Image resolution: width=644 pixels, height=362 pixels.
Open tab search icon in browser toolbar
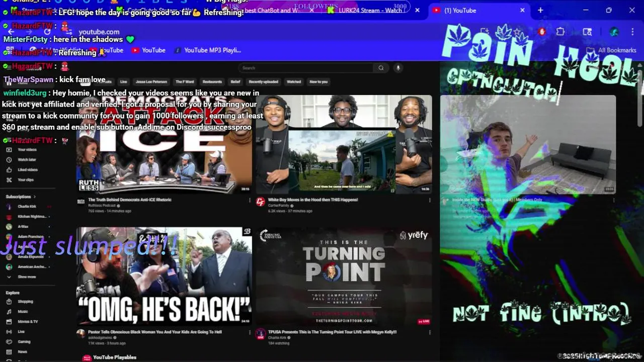pos(587,32)
